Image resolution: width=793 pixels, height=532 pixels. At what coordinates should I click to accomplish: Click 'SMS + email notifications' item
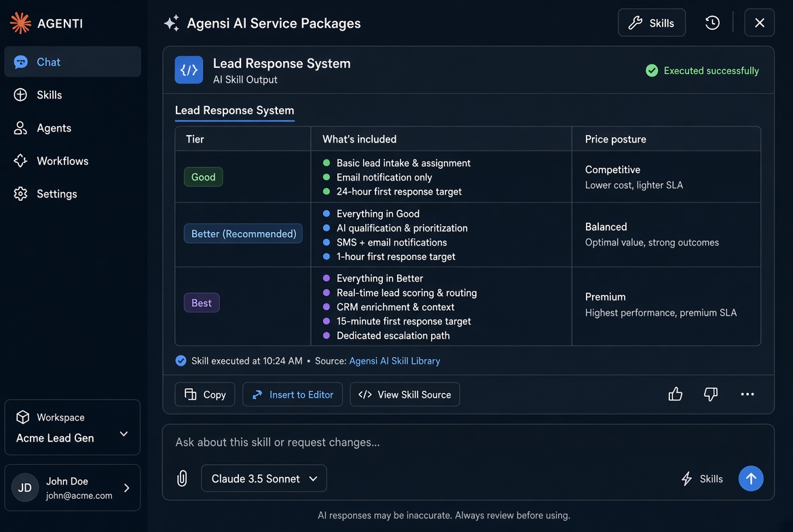(x=392, y=242)
